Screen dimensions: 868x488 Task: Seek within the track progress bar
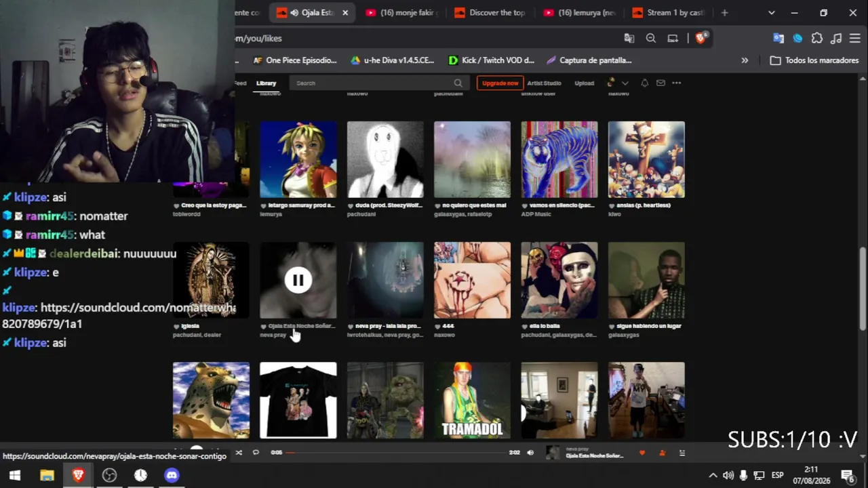(x=397, y=453)
